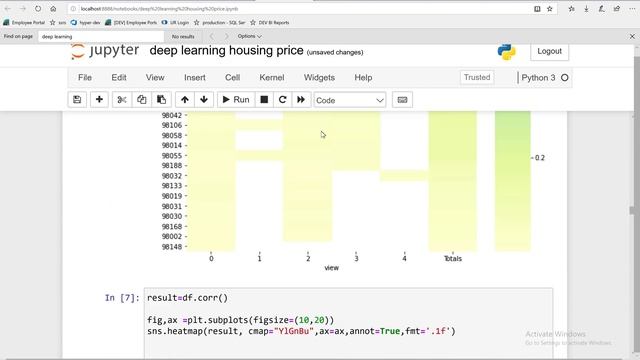Add notes with the pen icon

[602, 9]
